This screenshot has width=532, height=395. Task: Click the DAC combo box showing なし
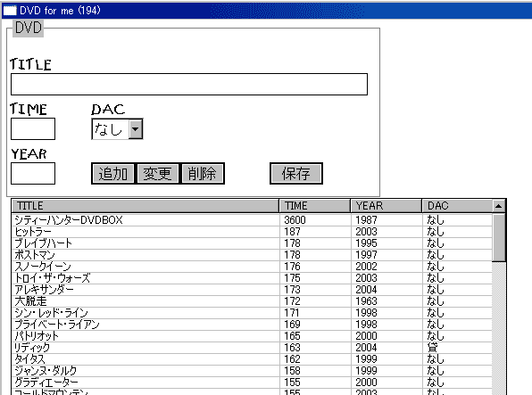[117, 128]
